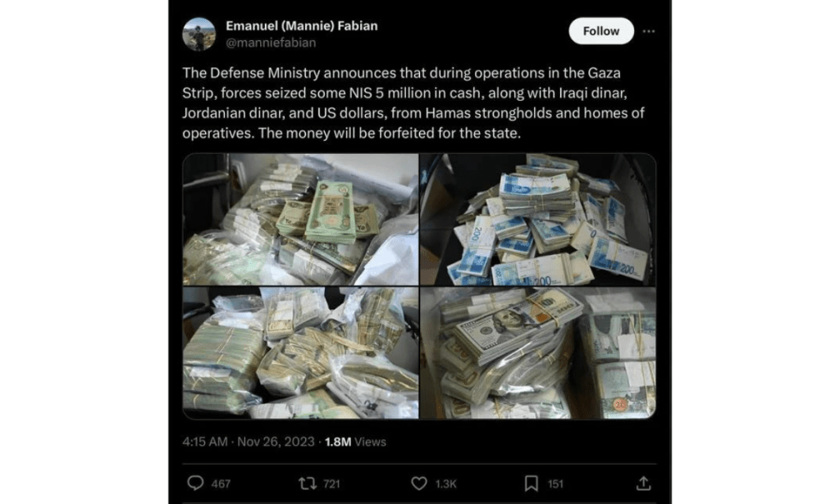Click the Follow button
The width and height of the screenshot is (840, 504).
[x=601, y=31]
